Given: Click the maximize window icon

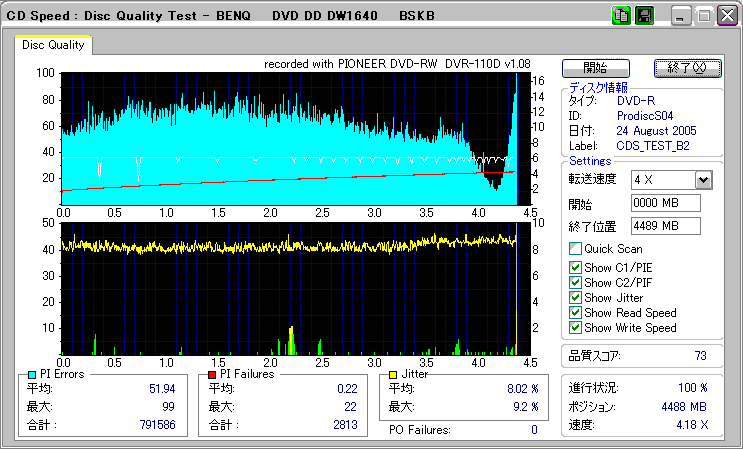Looking at the screenshot, I should pos(704,16).
